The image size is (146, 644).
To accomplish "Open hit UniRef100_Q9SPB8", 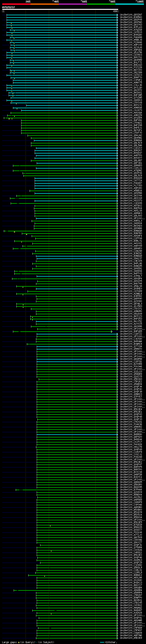I will [x=131, y=193].
